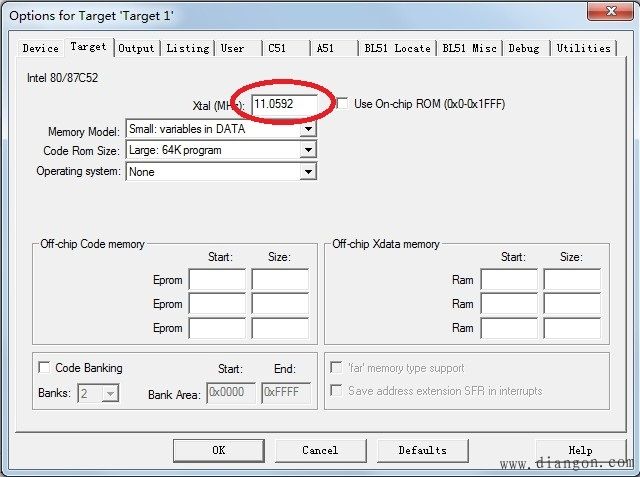
Task: Click second Eprom Size field
Action: pos(280,304)
